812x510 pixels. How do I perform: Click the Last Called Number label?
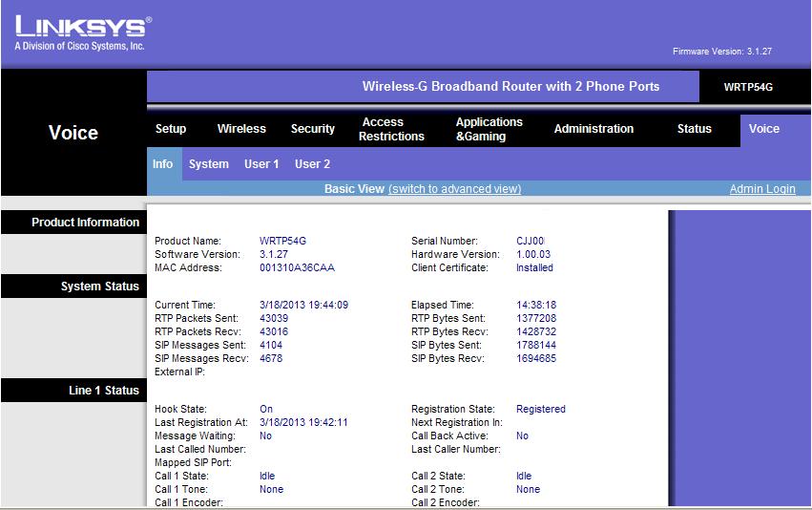click(199, 450)
